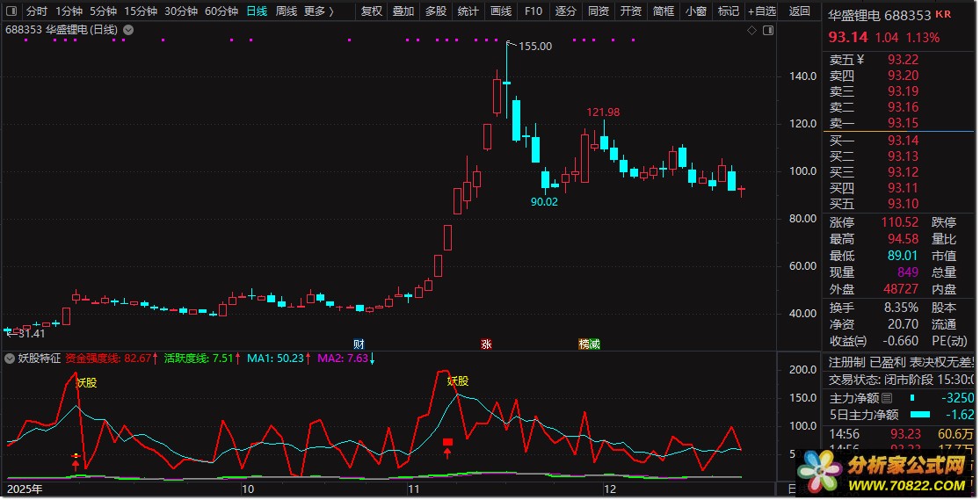Toggle the left sidebar panel icon
980x500 pixels.
10,11
